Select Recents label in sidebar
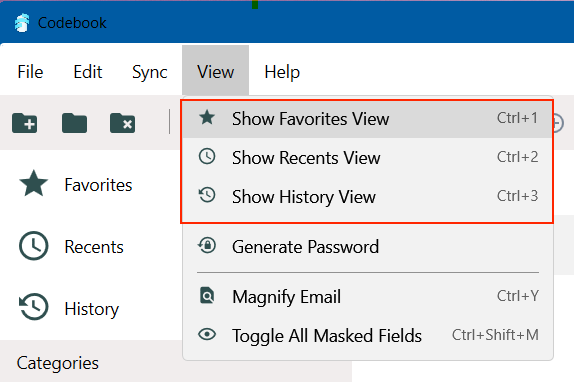 [94, 247]
